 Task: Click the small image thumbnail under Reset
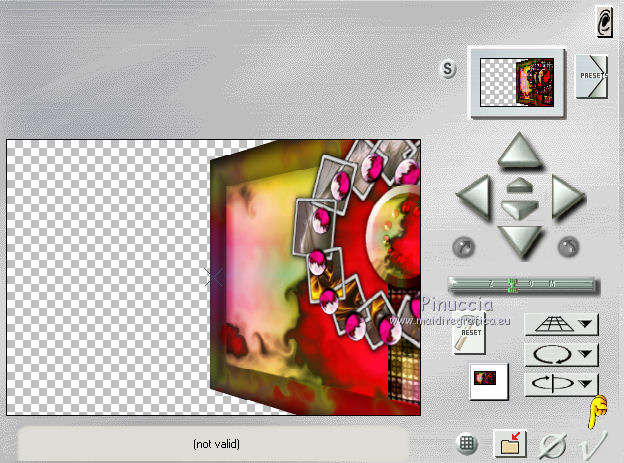[489, 381]
